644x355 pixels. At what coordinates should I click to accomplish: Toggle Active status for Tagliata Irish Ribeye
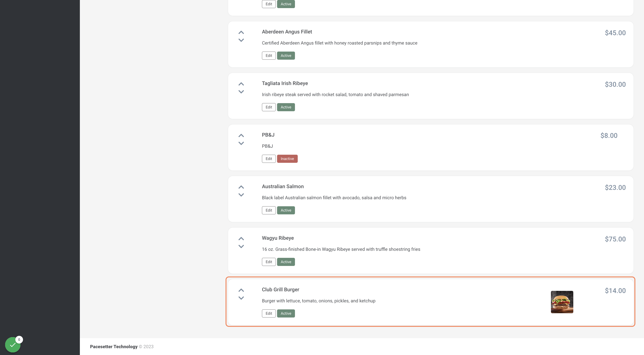(x=286, y=107)
